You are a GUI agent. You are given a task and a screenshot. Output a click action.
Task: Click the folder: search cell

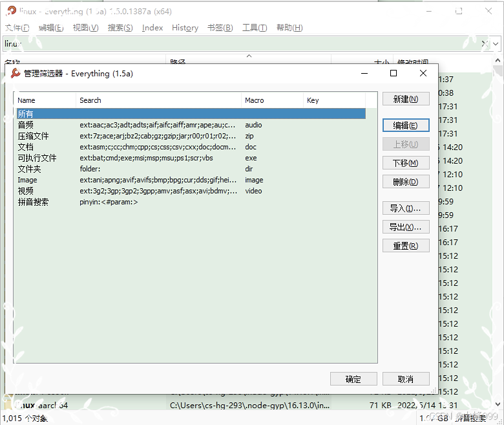(90, 169)
